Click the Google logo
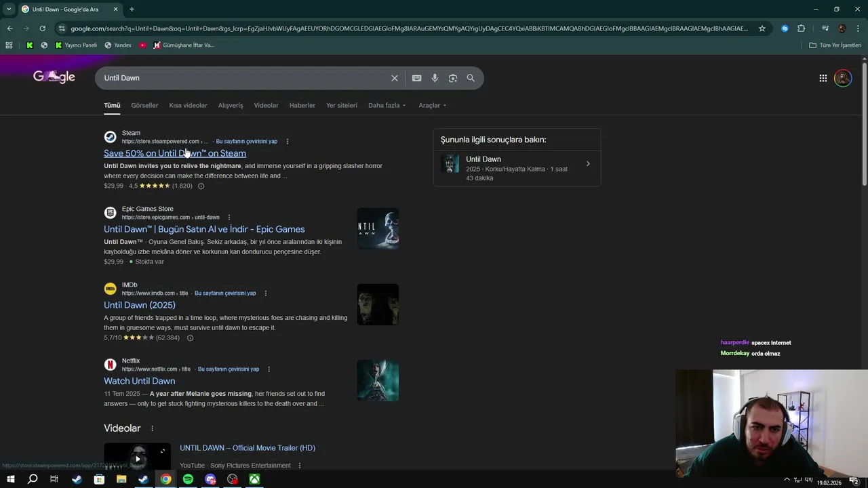 pos(54,77)
